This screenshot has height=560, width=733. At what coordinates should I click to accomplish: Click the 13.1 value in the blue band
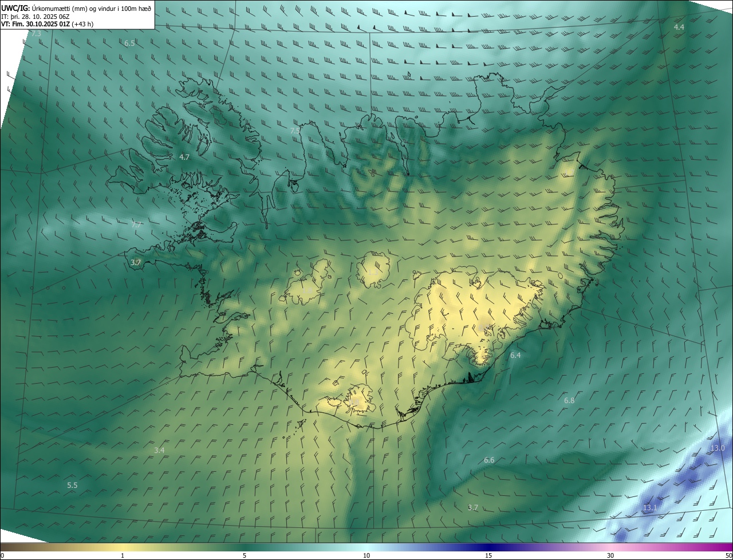pyautogui.click(x=650, y=508)
